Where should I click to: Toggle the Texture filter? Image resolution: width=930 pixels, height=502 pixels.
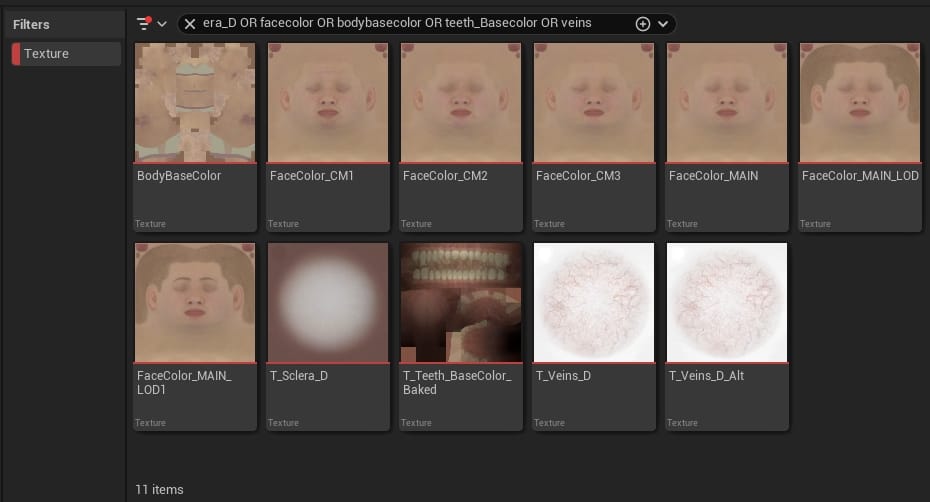coord(66,53)
